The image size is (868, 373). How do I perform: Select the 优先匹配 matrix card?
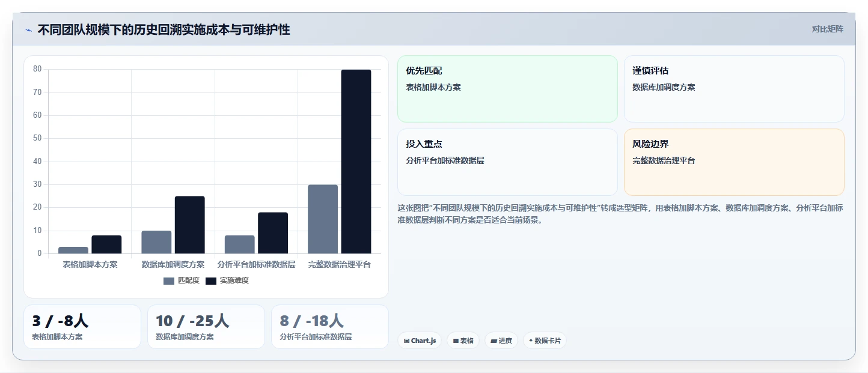pos(507,89)
